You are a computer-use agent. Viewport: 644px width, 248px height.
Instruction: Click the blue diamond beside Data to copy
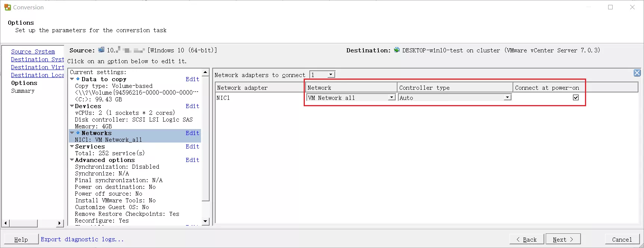(x=78, y=79)
